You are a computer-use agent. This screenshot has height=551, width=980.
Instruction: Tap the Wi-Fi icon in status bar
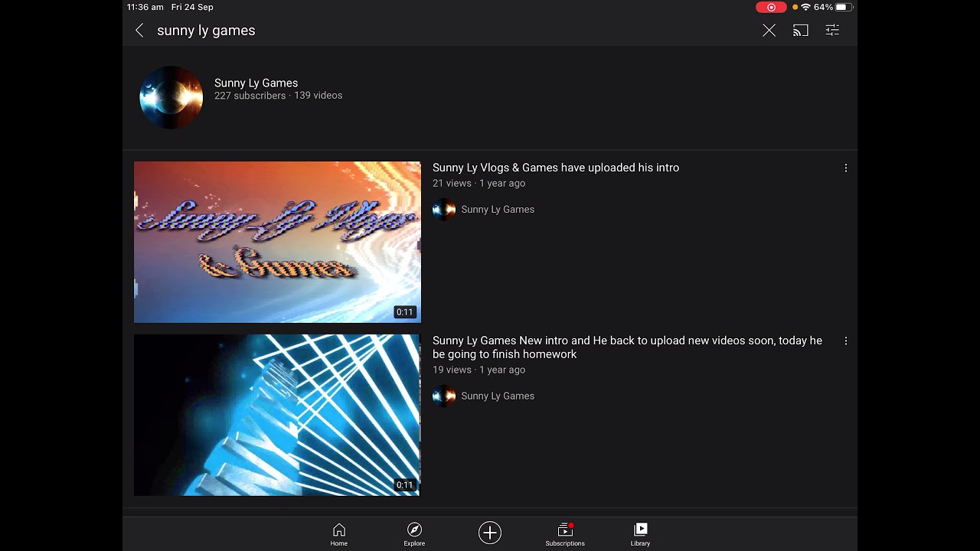coord(805,7)
